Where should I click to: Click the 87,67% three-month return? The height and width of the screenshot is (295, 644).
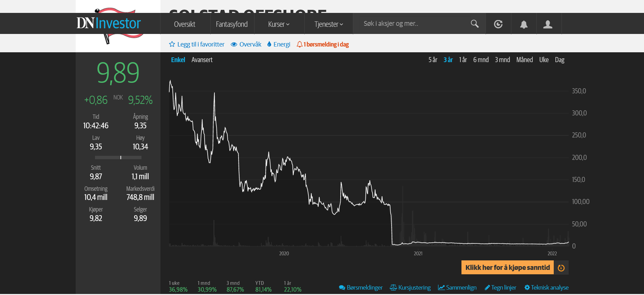235,290
